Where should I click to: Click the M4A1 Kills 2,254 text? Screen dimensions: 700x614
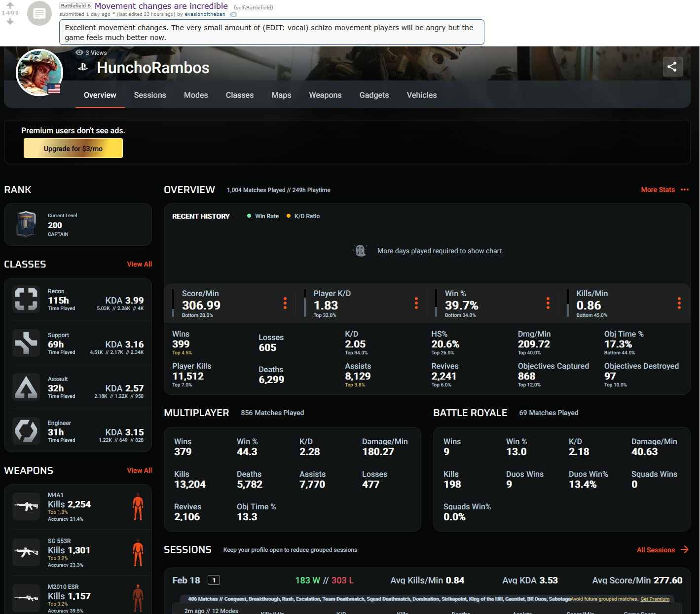tap(69, 504)
